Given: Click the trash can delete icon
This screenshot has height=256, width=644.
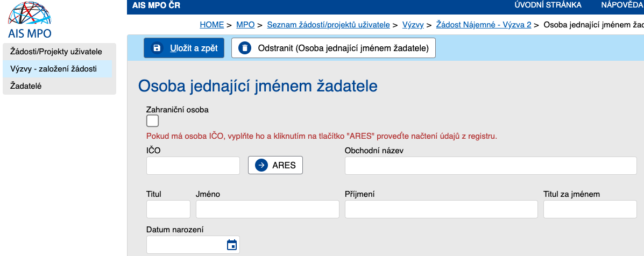Looking at the screenshot, I should pyautogui.click(x=245, y=48).
